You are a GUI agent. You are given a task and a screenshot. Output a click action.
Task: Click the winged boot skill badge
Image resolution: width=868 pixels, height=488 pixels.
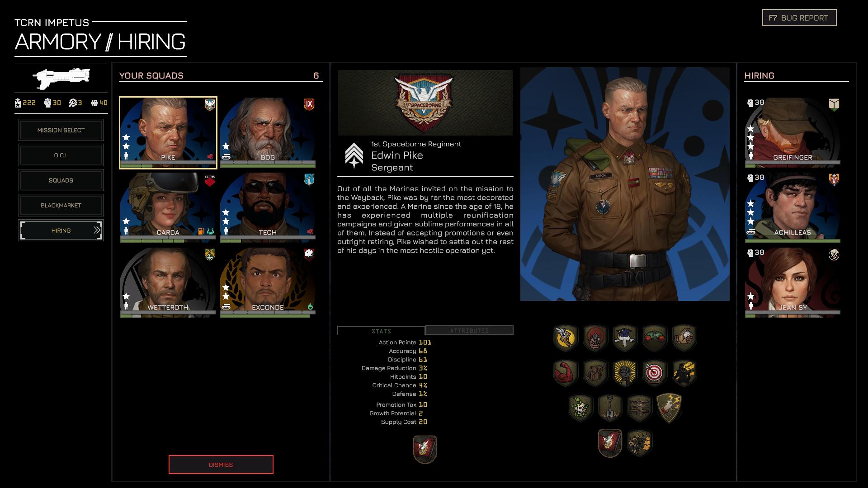(x=566, y=338)
